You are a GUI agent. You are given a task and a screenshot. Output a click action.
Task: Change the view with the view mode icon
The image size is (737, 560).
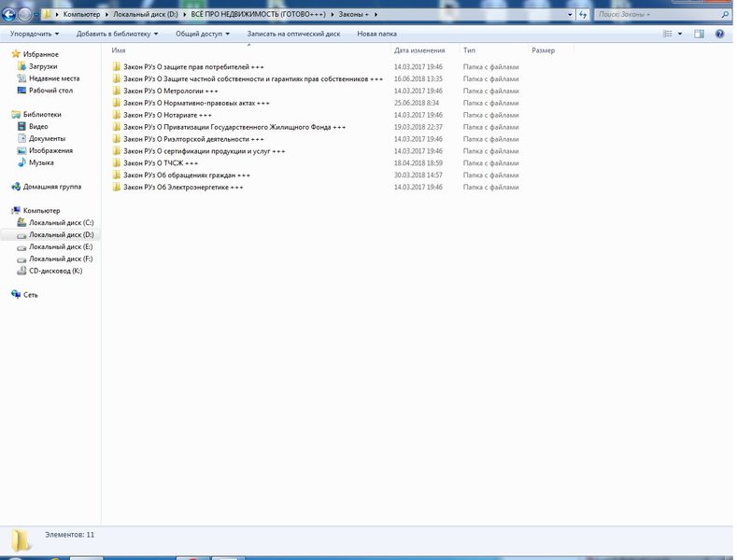click(668, 34)
